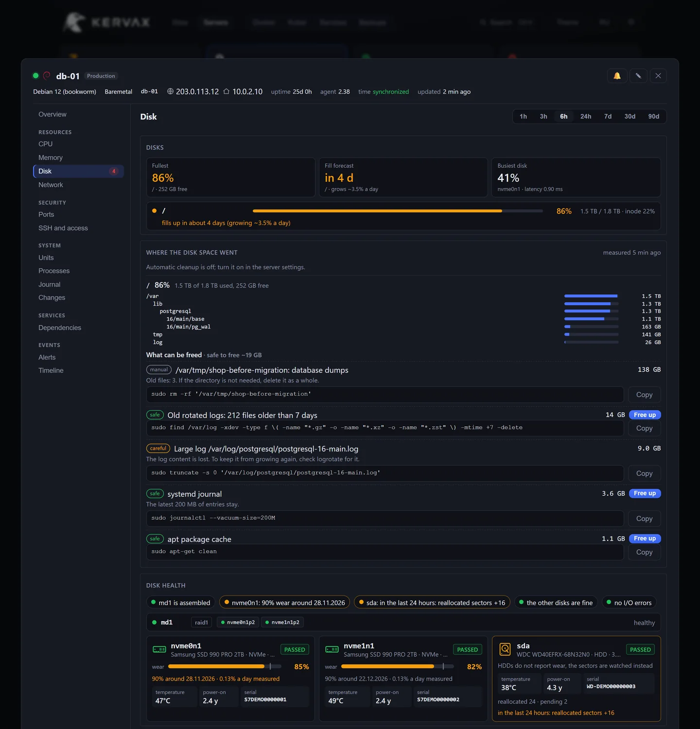Free up the old rotated logs
Screen dimensions: 700x729
point(645,415)
